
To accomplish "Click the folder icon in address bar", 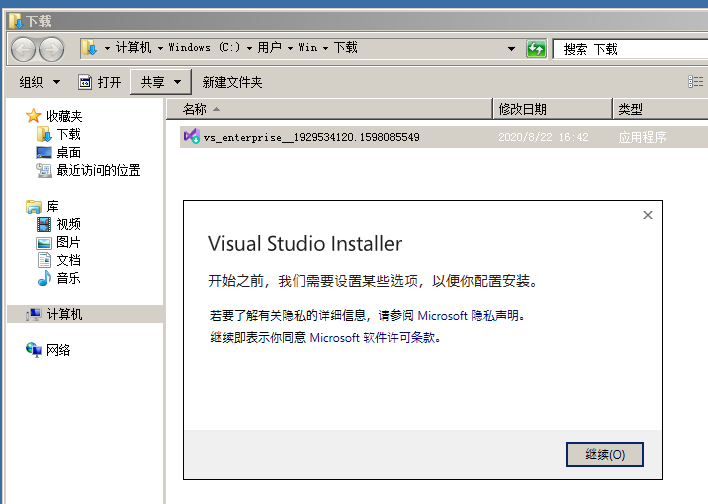I will coord(90,47).
